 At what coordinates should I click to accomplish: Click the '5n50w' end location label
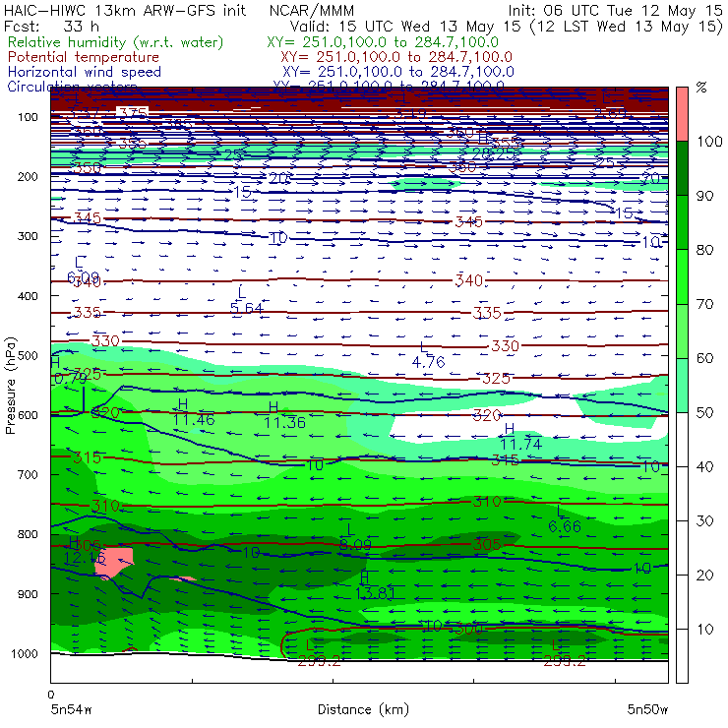pyautogui.click(x=647, y=709)
